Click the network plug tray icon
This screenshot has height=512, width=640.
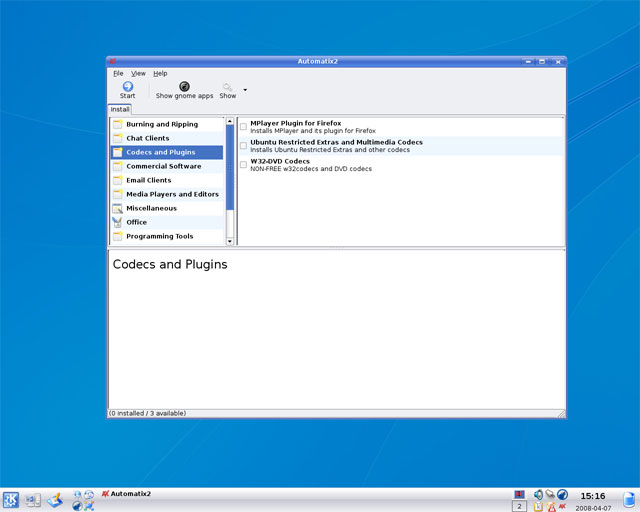(x=550, y=494)
